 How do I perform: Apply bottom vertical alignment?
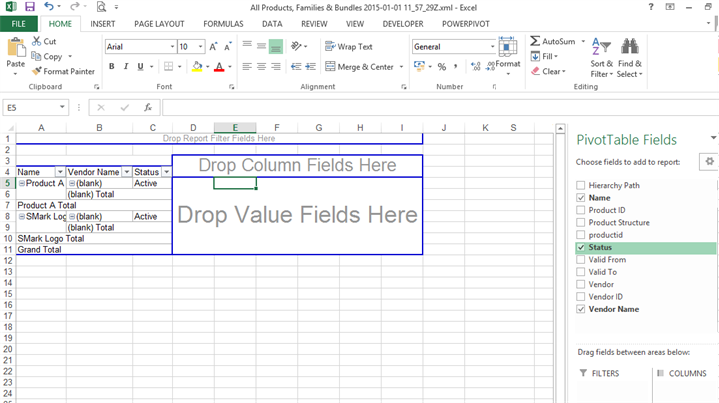pyautogui.click(x=276, y=46)
